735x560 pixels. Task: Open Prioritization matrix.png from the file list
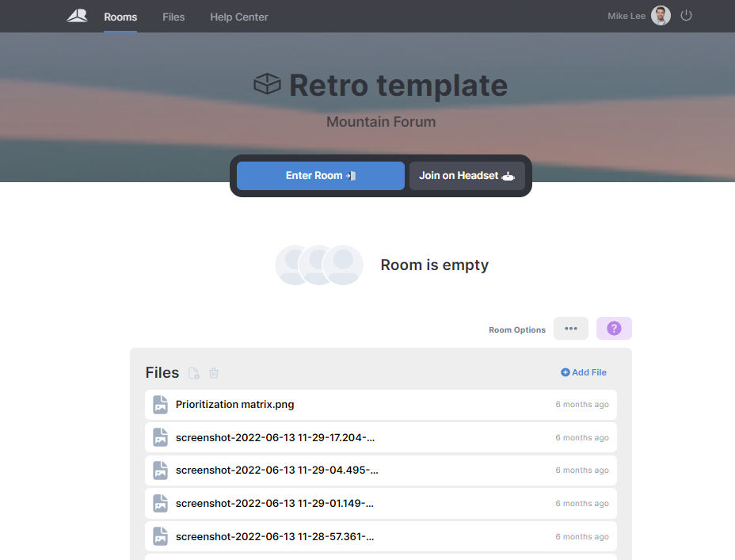pos(234,404)
